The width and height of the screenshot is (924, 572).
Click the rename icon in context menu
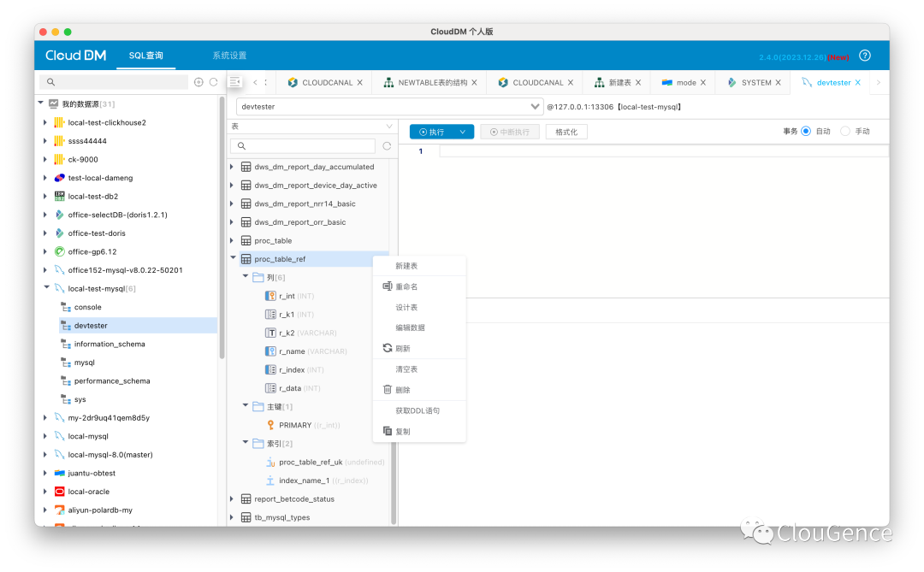388,286
